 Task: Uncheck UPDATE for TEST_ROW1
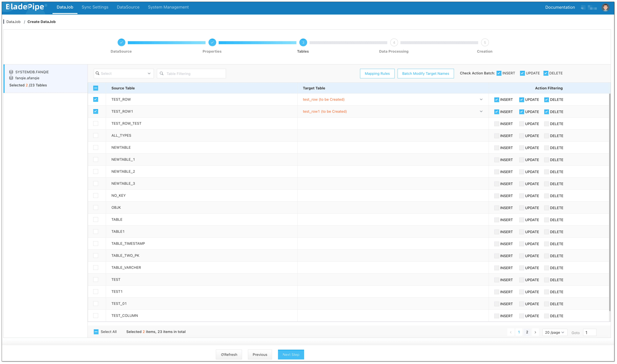[x=522, y=112]
